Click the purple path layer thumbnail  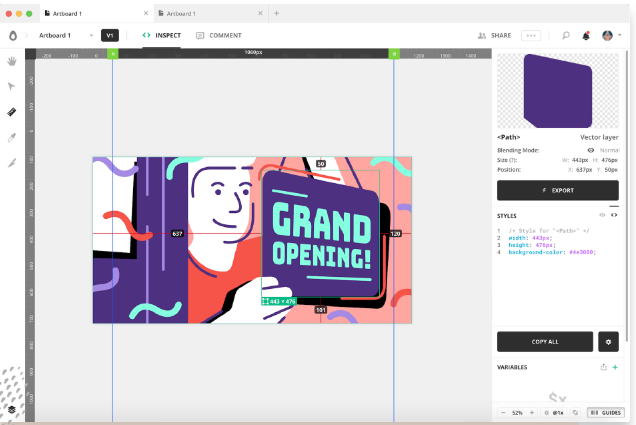pos(558,91)
